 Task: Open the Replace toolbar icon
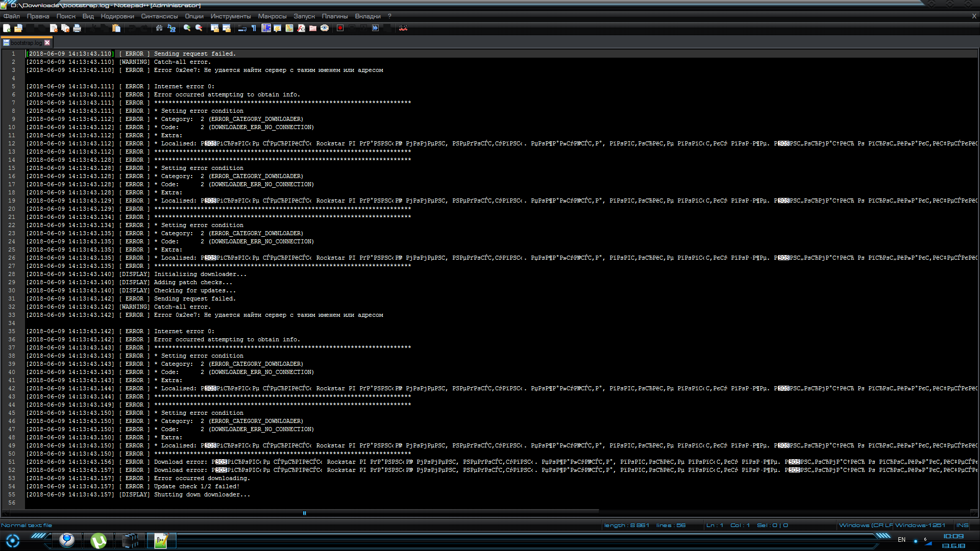pos(171,29)
